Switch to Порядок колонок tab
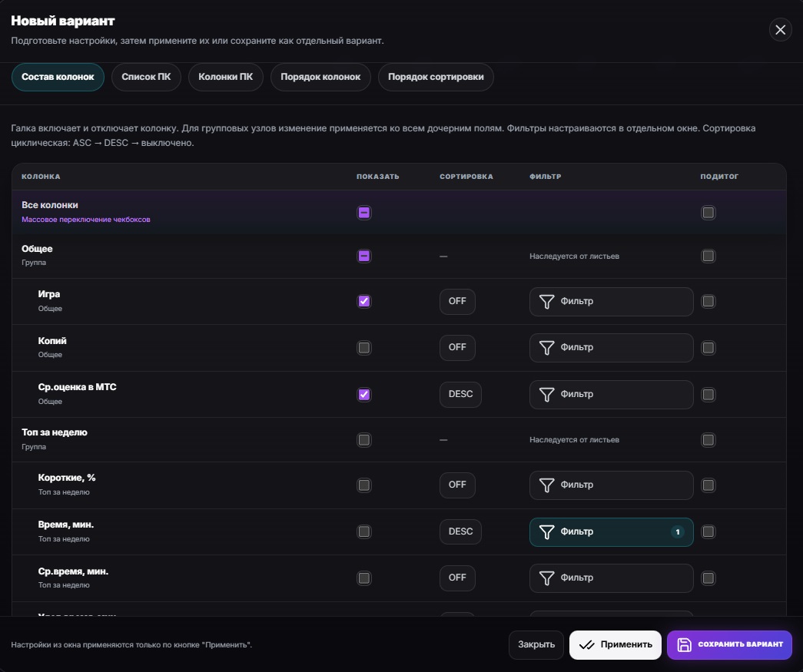Screen dimensions: 803x672 point(320,77)
